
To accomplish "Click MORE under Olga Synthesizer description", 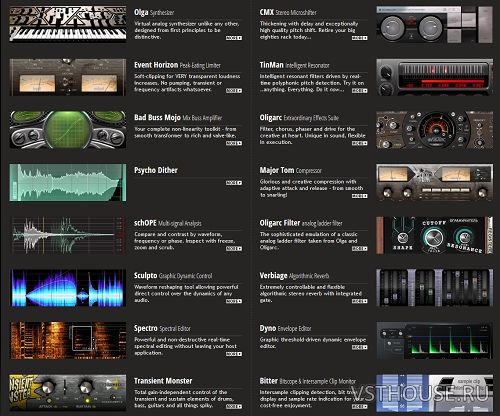I will click(x=234, y=38).
